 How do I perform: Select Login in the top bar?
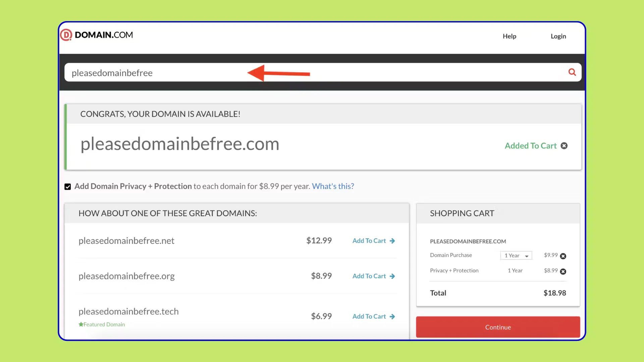(558, 36)
